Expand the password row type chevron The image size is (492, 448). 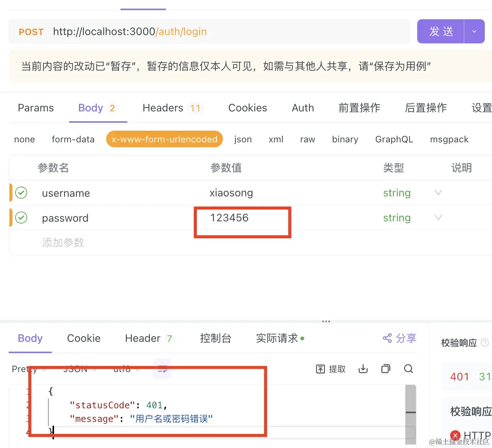coord(438,218)
